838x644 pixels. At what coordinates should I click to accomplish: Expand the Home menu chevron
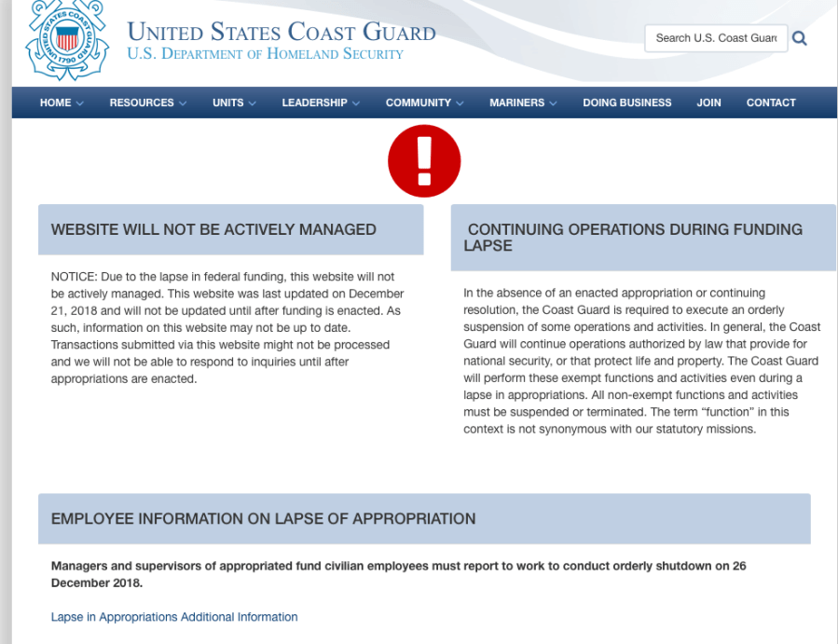pyautogui.click(x=80, y=103)
